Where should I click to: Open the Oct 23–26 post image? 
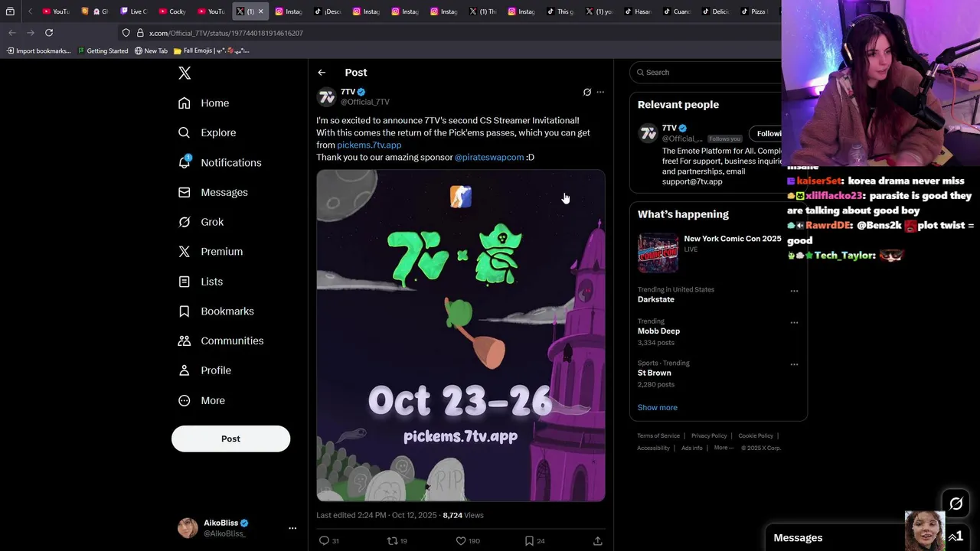tap(461, 335)
